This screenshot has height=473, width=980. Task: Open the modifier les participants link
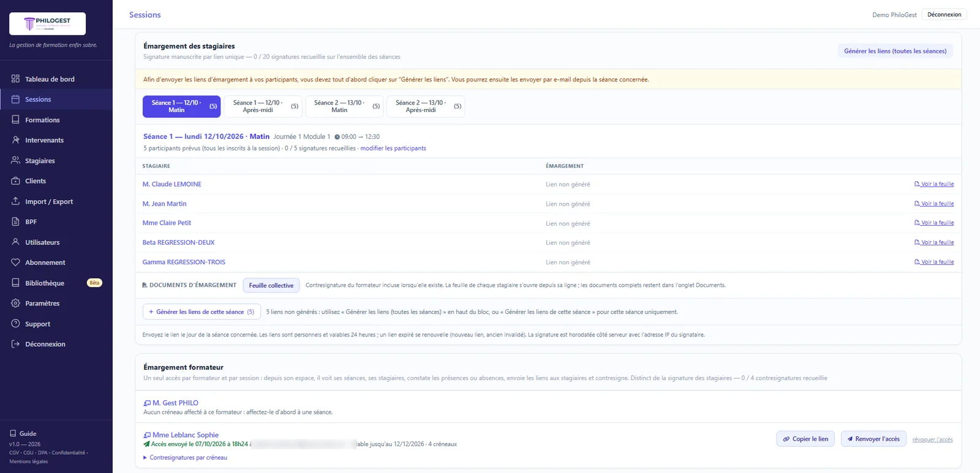point(393,148)
